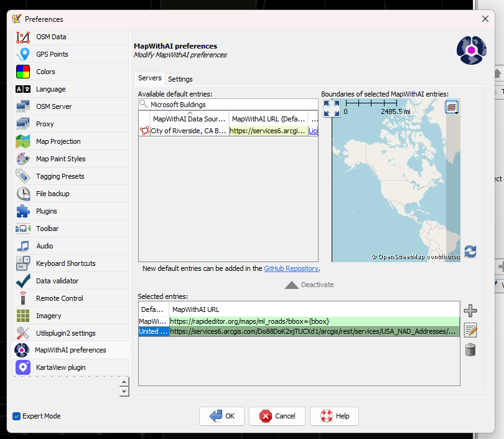The width and height of the screenshot is (504, 439).
Task: Open Tagging Presets preferences
Action: coord(70,176)
